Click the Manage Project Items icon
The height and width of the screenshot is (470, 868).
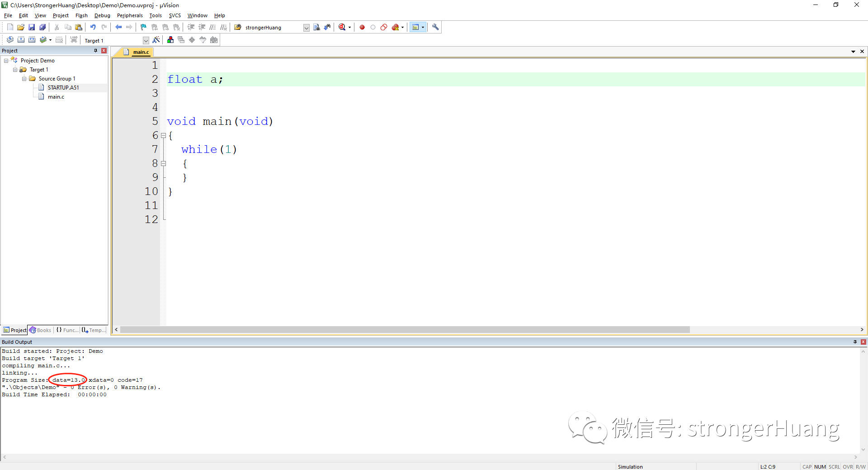170,40
